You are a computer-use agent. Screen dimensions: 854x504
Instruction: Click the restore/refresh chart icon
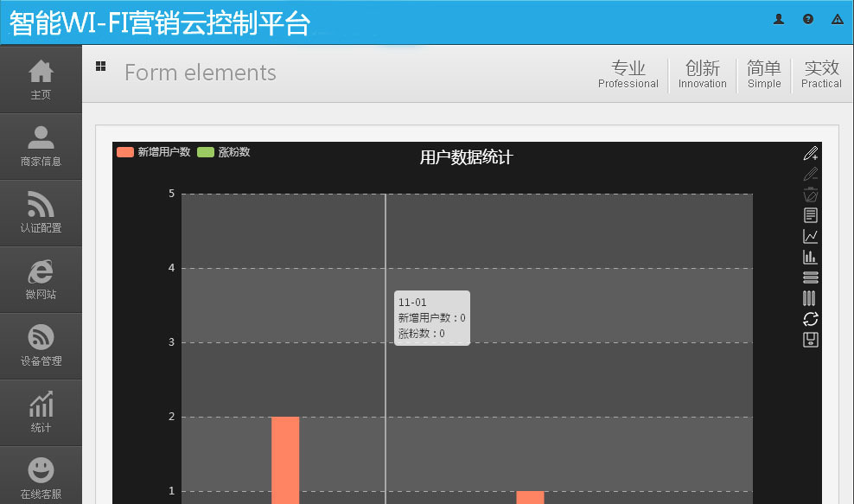[x=810, y=319]
